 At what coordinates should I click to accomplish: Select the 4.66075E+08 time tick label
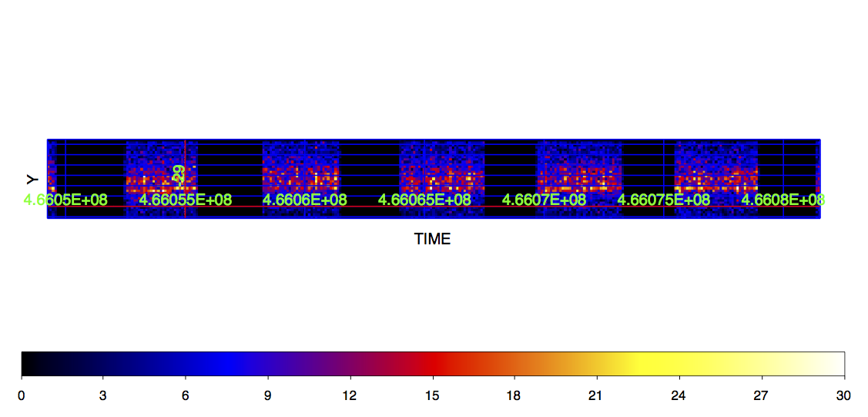coord(664,200)
